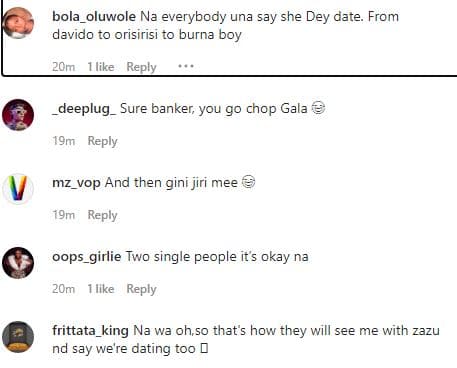Image resolution: width=457 pixels, height=368 pixels.
Task: Reply to _deeplug_'s Gala comment
Action: click(x=103, y=141)
